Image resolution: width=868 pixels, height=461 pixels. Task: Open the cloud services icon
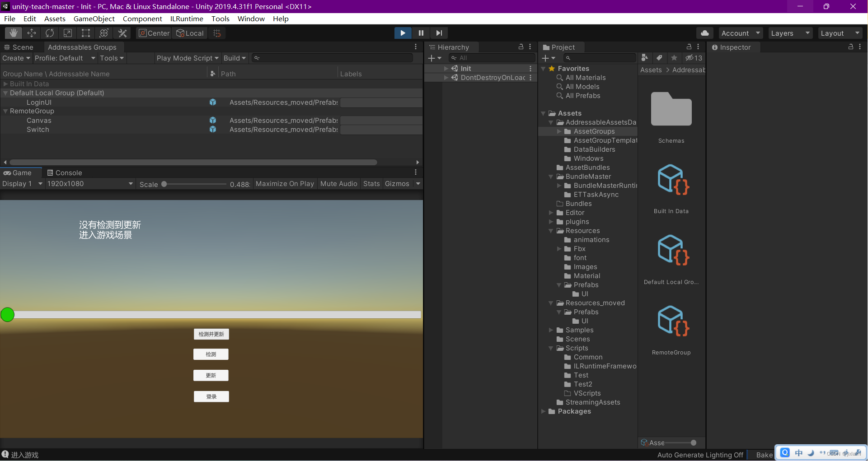705,33
